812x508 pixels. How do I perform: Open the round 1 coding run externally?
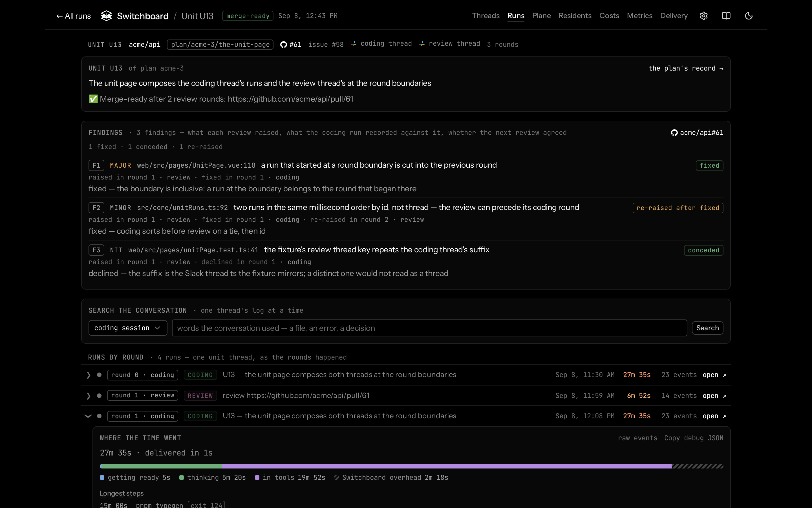click(714, 416)
